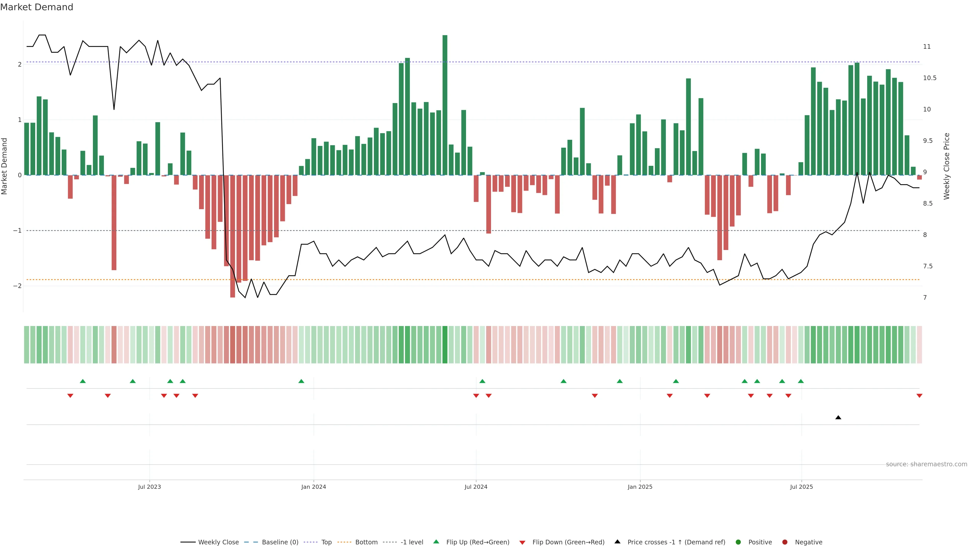Click the Market Demand chart title
The image size is (980, 551).
click(36, 7)
